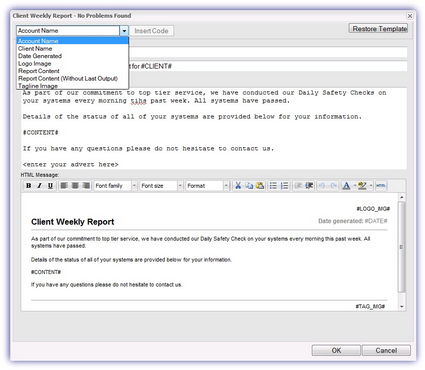The image size is (425, 370).
Task: Click the misspelled word 'tihs' in message
Action: pos(138,101)
